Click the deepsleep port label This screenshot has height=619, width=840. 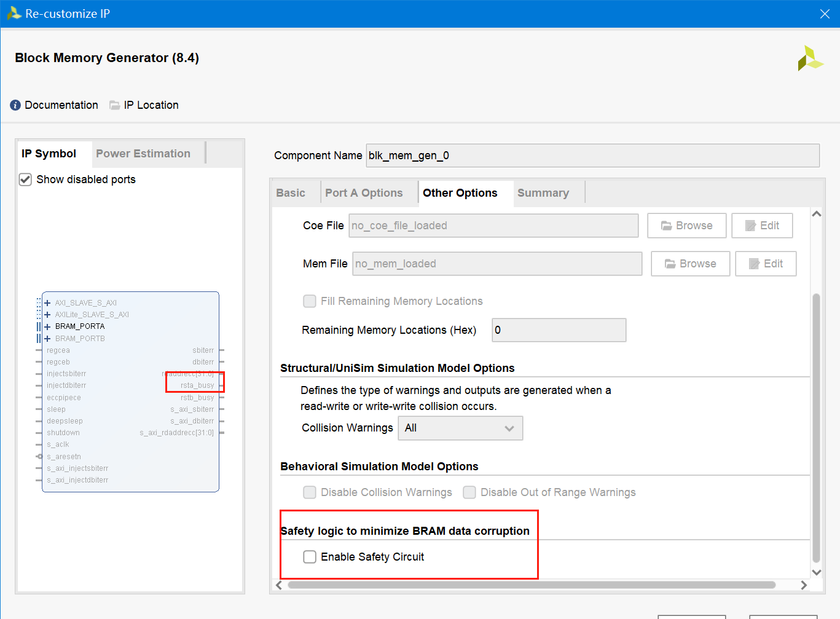[x=65, y=421]
